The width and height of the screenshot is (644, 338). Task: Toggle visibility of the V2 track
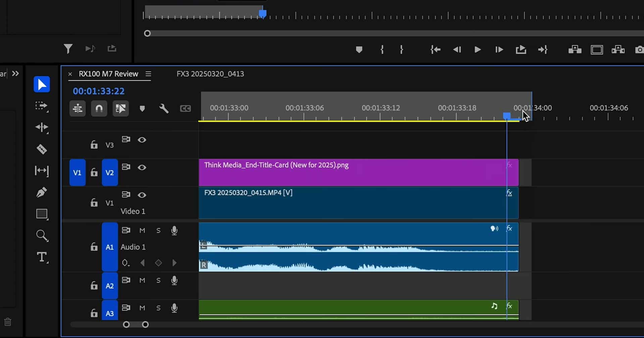(142, 168)
